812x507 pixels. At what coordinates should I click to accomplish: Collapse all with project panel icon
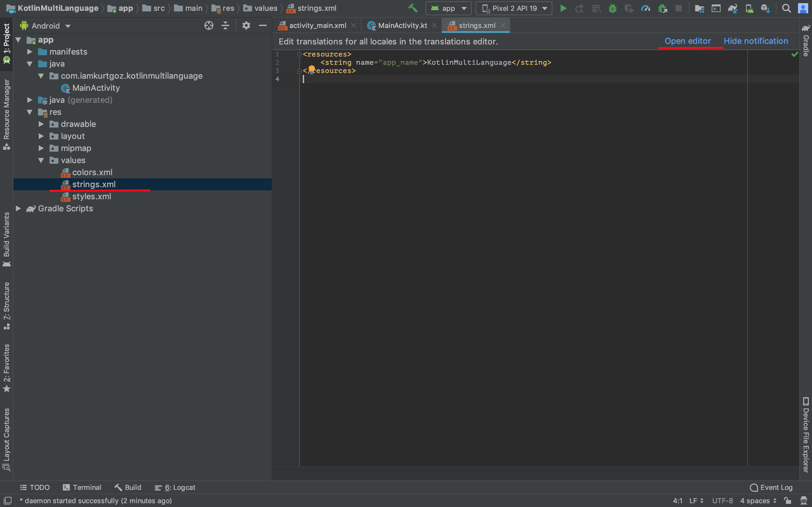[x=225, y=25]
